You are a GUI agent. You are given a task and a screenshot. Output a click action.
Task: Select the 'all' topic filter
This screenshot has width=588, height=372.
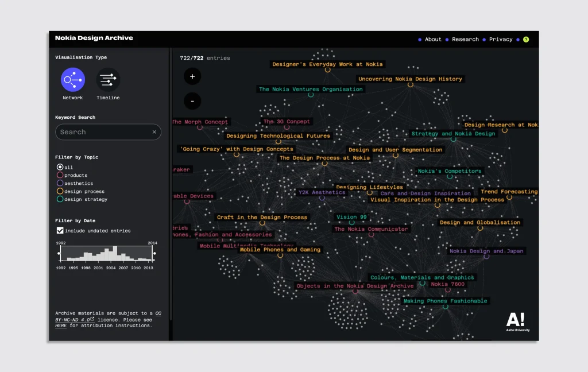tap(60, 168)
